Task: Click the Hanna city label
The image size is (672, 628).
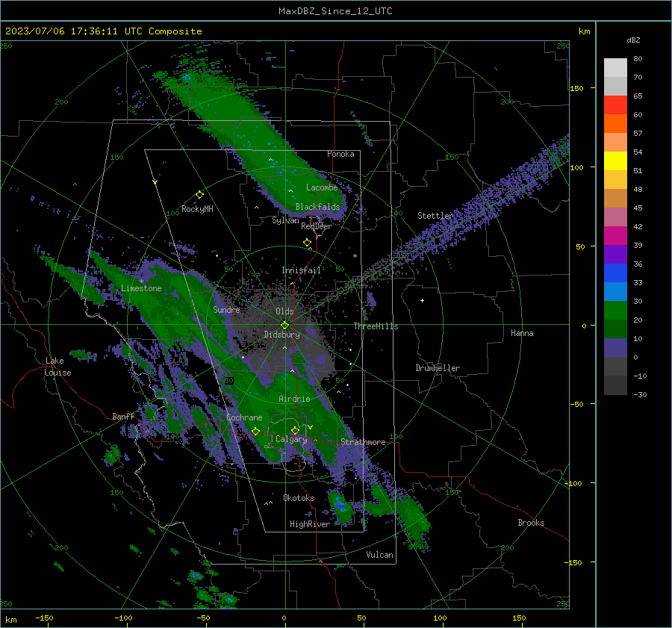Action: (x=522, y=333)
